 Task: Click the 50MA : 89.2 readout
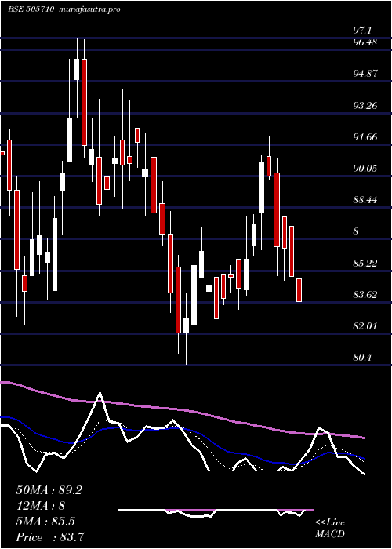pos(49,490)
